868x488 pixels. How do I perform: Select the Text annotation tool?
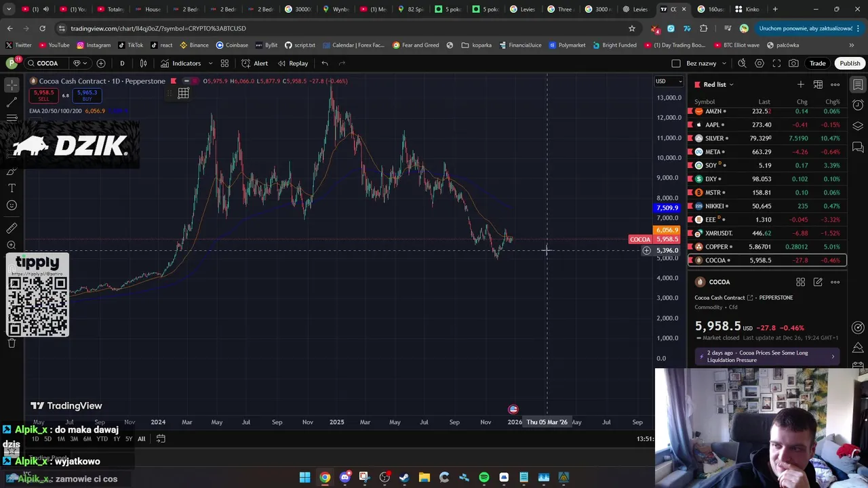pos(12,188)
